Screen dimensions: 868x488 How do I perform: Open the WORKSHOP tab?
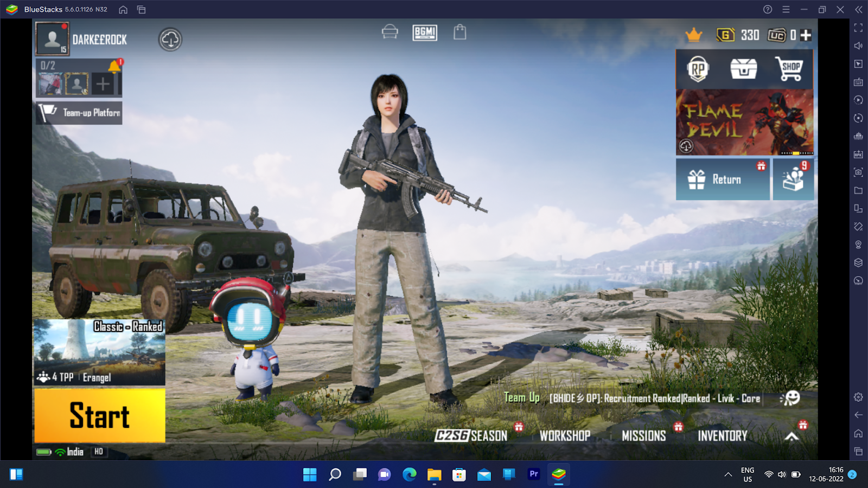tap(565, 435)
